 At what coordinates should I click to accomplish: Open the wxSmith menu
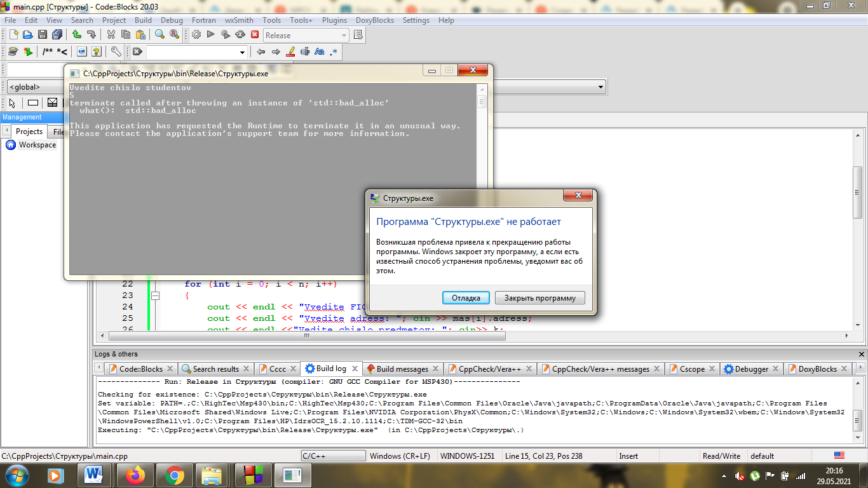pyautogui.click(x=238, y=20)
